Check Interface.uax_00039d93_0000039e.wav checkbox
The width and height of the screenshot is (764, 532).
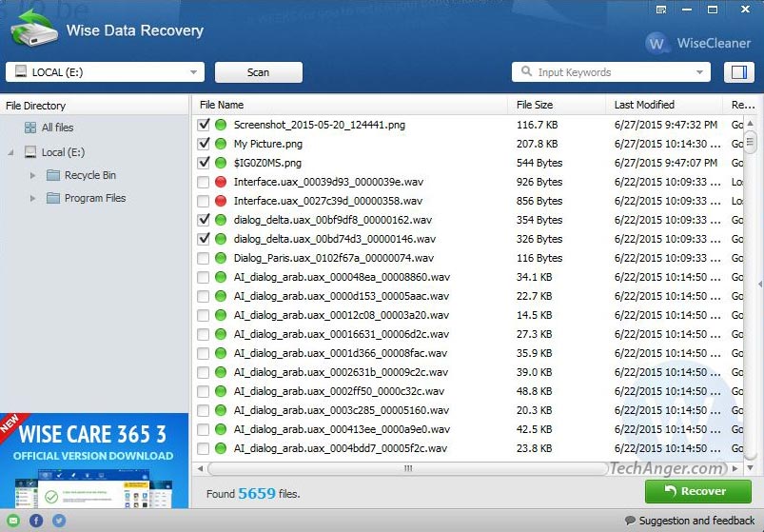pos(204,182)
